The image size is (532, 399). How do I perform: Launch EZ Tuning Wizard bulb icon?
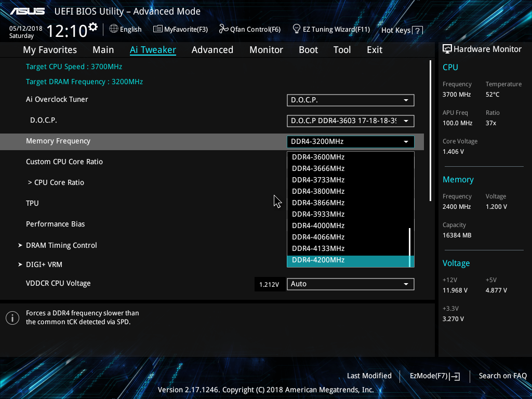pyautogui.click(x=297, y=29)
